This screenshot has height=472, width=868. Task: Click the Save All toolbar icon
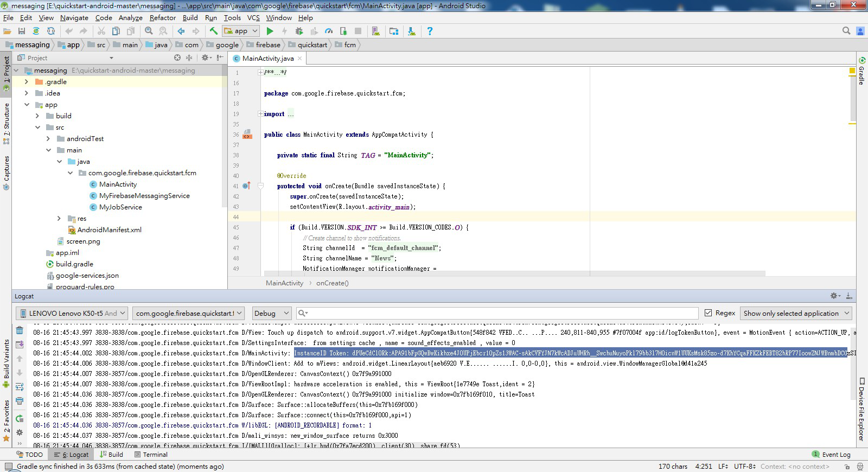coord(22,31)
